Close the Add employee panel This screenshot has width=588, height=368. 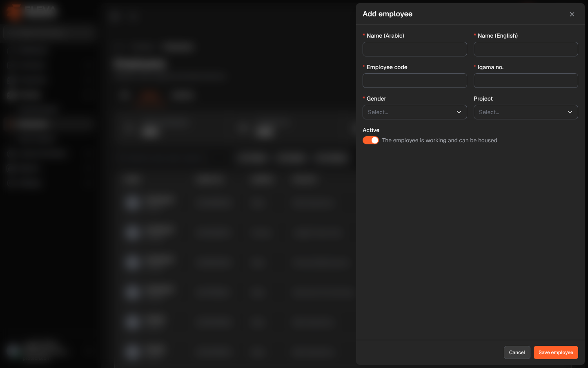[x=572, y=14]
